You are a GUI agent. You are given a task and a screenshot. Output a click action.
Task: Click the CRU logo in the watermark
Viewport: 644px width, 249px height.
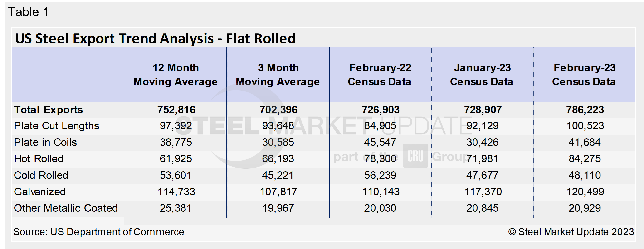point(415,156)
